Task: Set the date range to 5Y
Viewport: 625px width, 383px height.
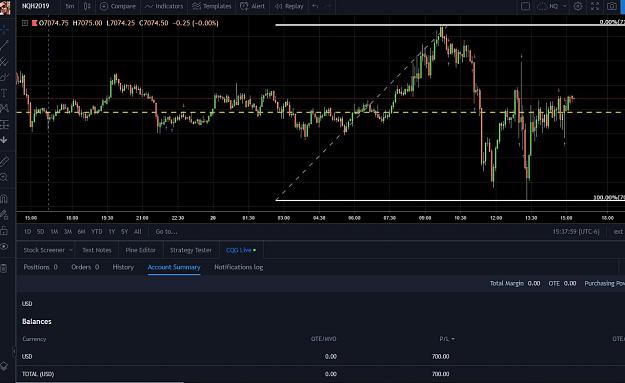Action: tap(124, 232)
